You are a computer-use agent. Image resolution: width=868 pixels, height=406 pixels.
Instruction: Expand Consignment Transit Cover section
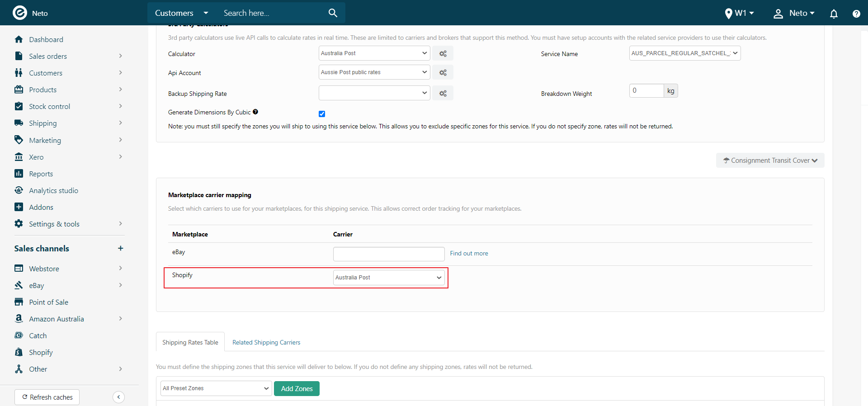(770, 161)
